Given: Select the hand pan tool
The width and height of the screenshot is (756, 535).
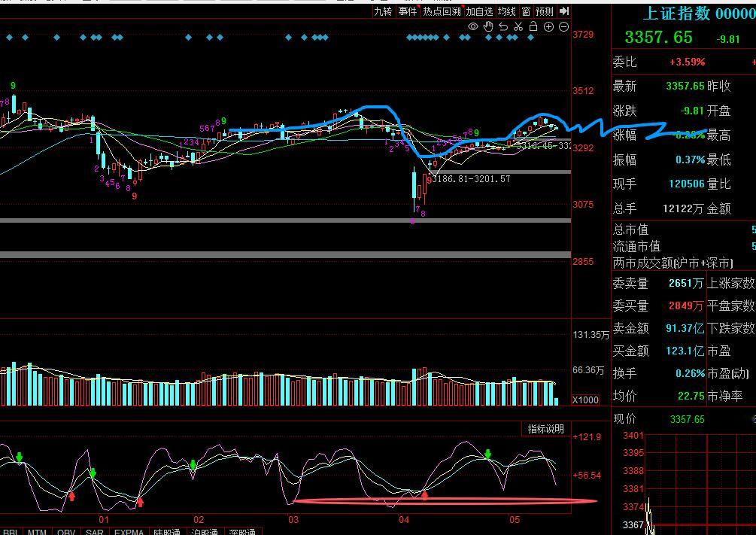Looking at the screenshot, I should 488,26.
